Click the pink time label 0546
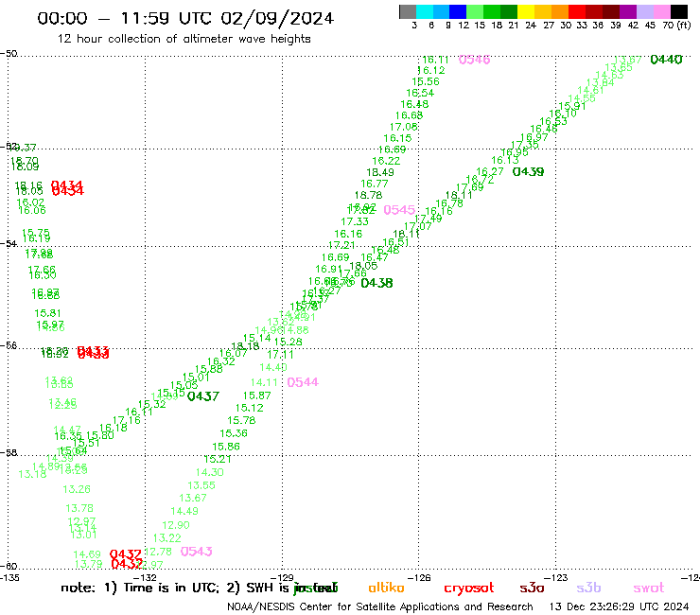This screenshot has width=700, height=615. (474, 60)
